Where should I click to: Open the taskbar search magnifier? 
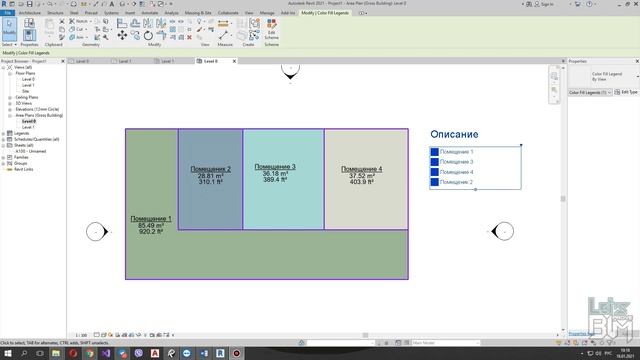(x=24, y=353)
